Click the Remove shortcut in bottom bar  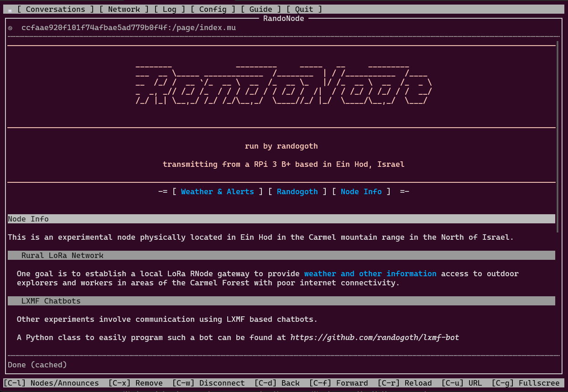click(135, 383)
